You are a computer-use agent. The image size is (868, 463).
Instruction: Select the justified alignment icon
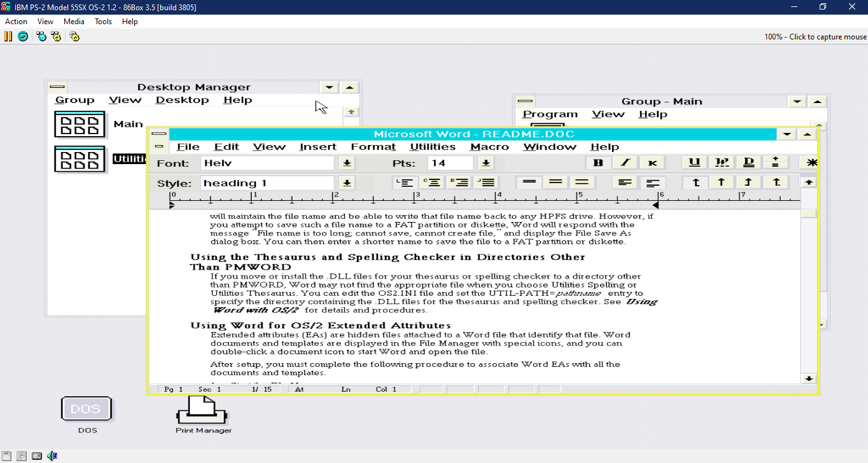coord(486,182)
